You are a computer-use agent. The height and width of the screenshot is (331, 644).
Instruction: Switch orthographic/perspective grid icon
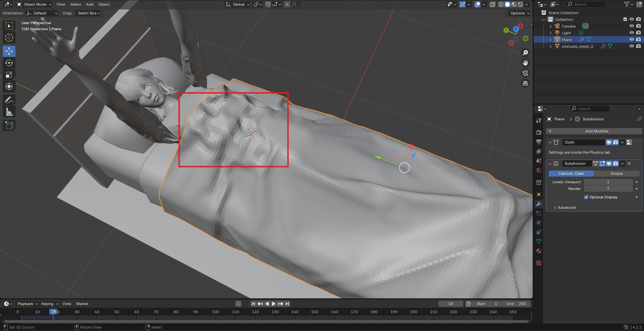click(525, 83)
